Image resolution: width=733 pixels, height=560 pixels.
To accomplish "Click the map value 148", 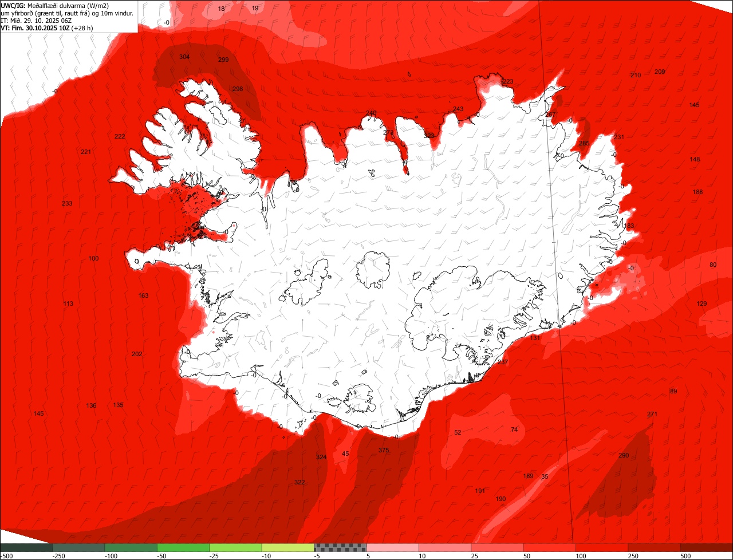I will coord(695,159).
